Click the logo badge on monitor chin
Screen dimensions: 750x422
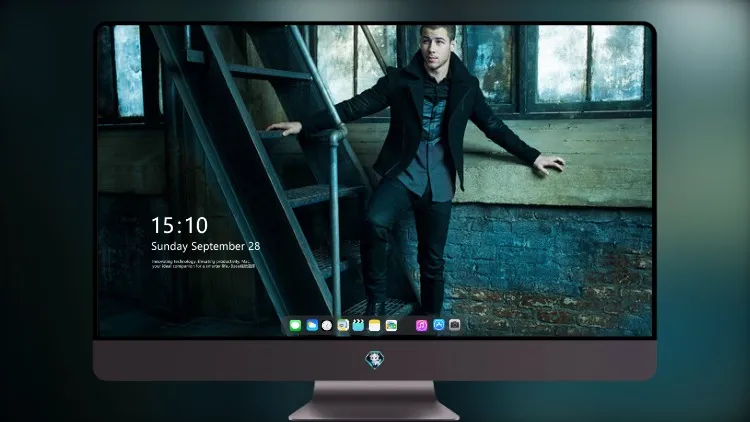tap(375, 360)
